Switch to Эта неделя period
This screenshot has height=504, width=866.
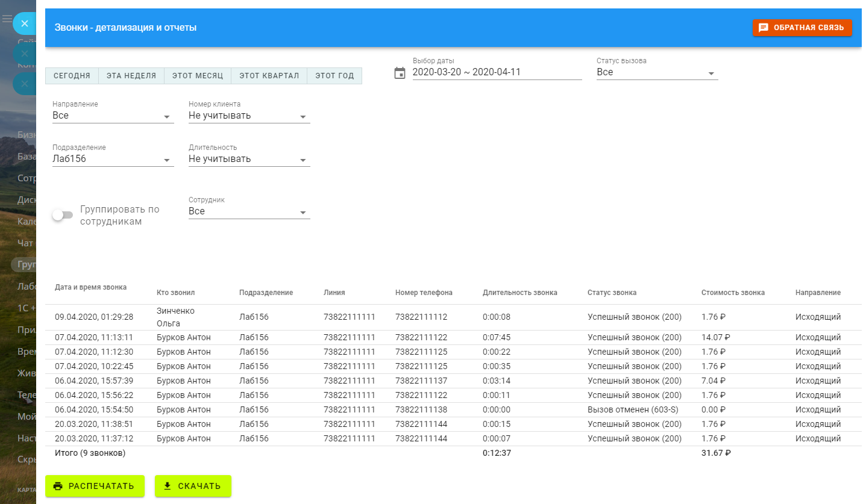(x=131, y=76)
